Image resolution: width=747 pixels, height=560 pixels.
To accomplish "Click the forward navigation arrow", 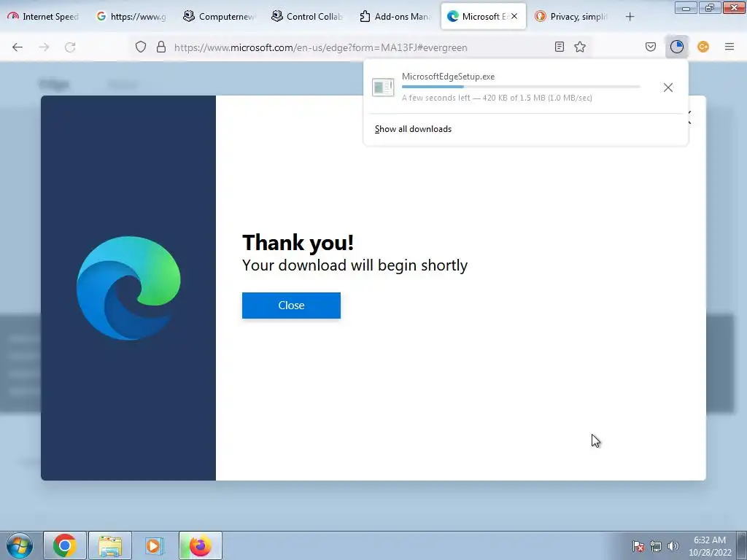I will pos(44,47).
